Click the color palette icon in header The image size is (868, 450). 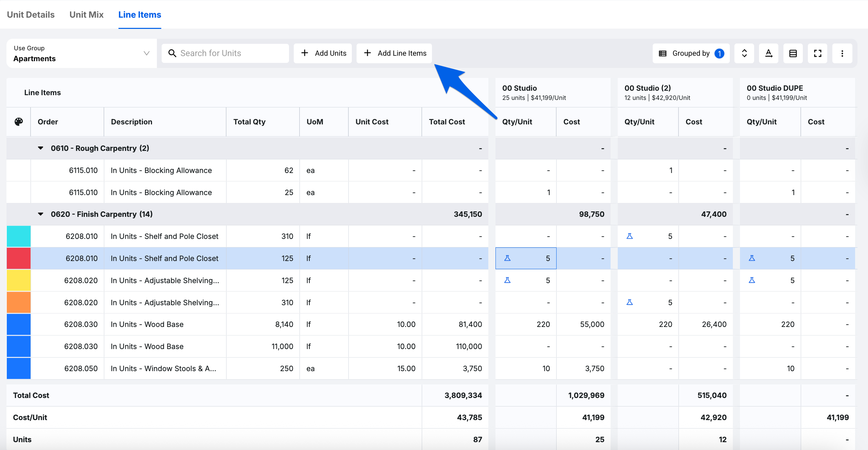point(19,122)
